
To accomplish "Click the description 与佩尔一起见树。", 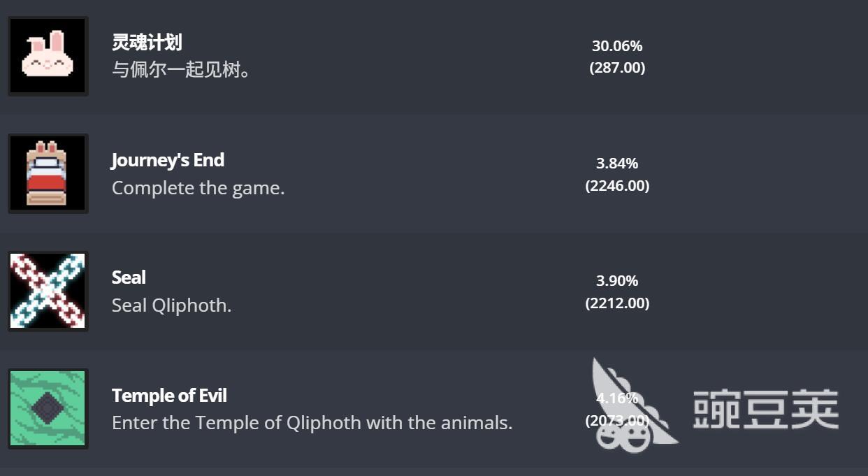I will click(x=182, y=70).
